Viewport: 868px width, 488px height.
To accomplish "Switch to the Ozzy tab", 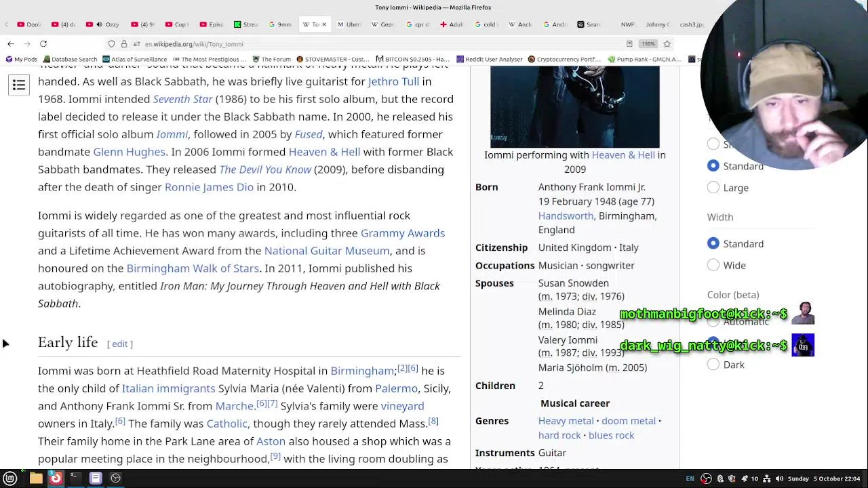I will coord(104,24).
